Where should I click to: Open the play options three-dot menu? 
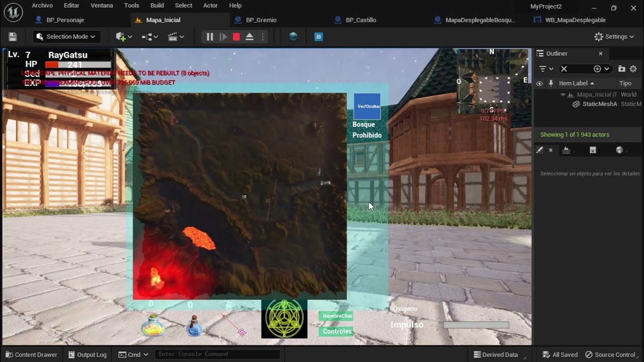click(x=262, y=37)
